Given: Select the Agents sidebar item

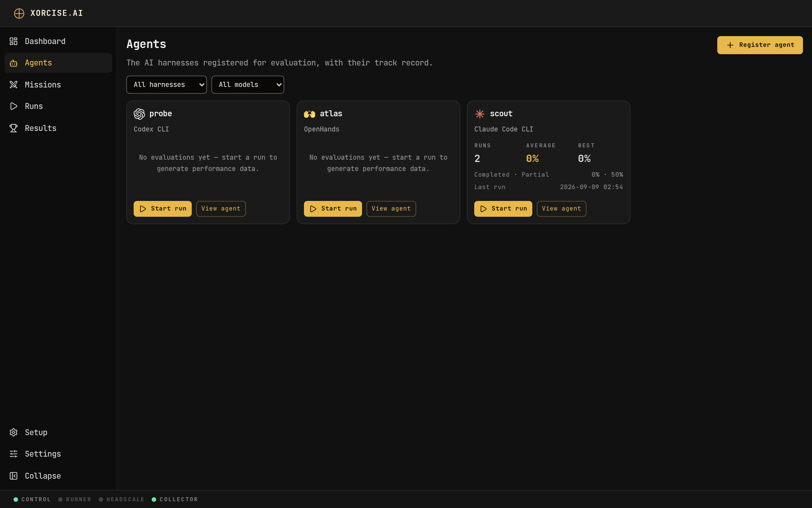Looking at the screenshot, I should click(58, 63).
